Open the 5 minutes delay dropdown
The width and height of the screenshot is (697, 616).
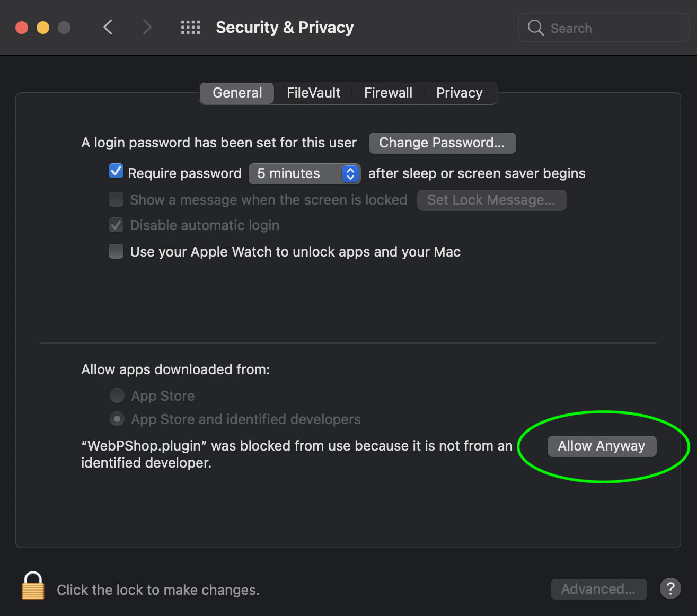(304, 173)
